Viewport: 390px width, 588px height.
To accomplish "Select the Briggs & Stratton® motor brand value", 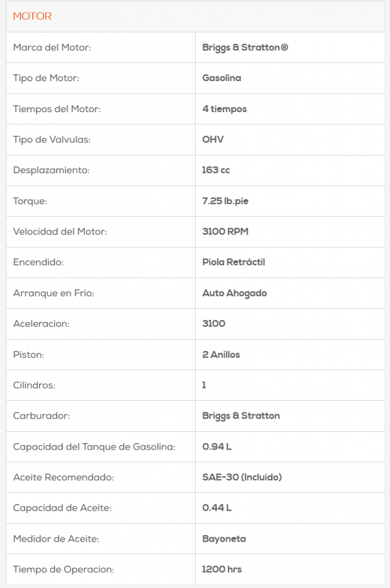I will point(245,47).
